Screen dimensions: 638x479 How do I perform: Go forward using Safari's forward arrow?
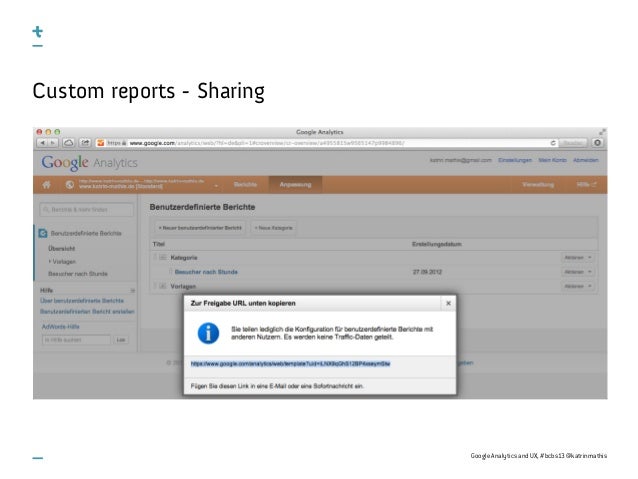(53, 143)
